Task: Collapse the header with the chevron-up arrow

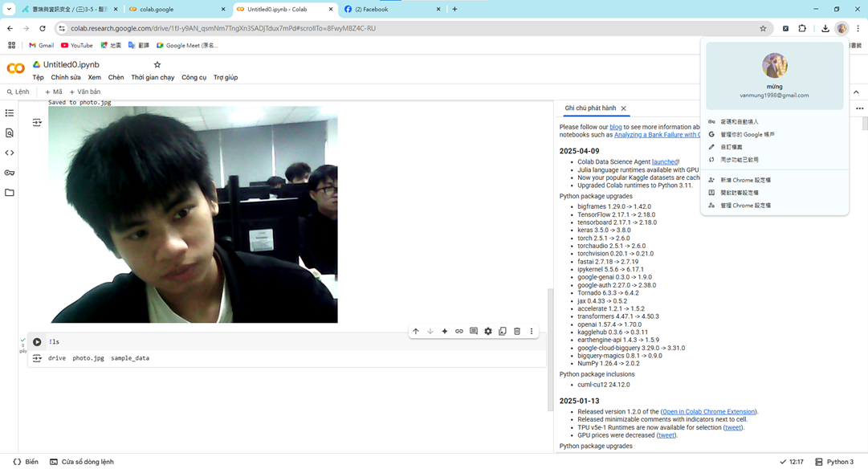Action: (856, 92)
